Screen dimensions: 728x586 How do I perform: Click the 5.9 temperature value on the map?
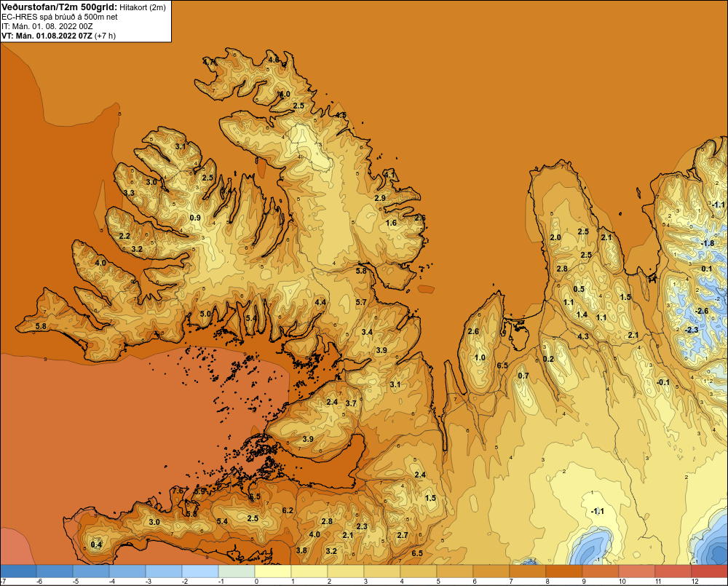pos(199,491)
